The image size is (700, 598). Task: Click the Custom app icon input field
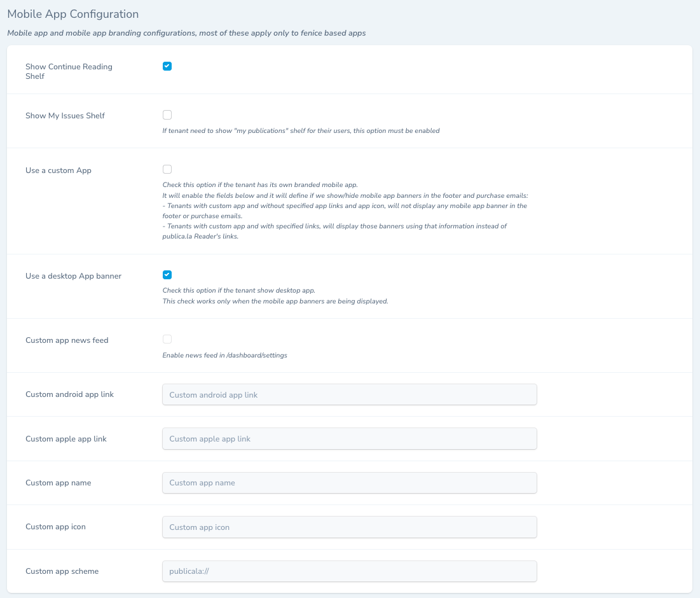point(349,527)
